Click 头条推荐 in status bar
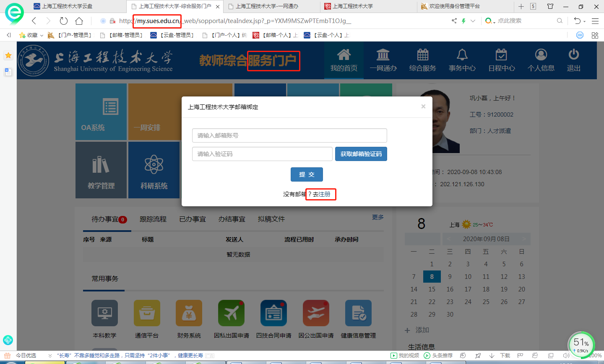 pyautogui.click(x=438, y=356)
